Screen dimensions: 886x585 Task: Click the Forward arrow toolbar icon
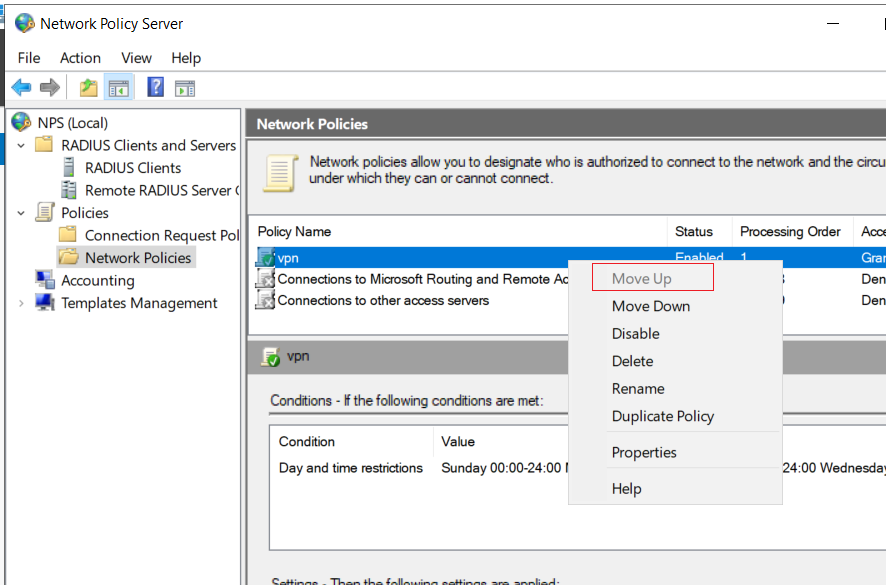click(50, 88)
